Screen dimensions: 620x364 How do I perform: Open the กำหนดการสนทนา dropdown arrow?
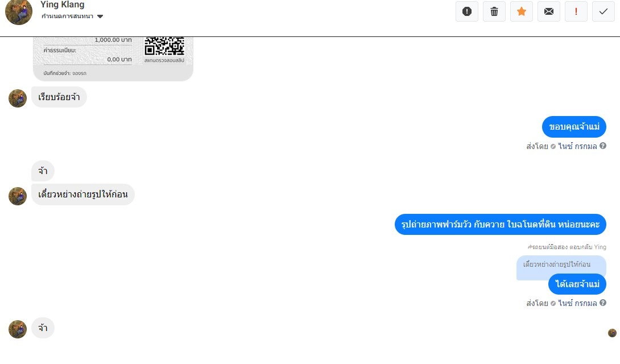[x=100, y=16]
